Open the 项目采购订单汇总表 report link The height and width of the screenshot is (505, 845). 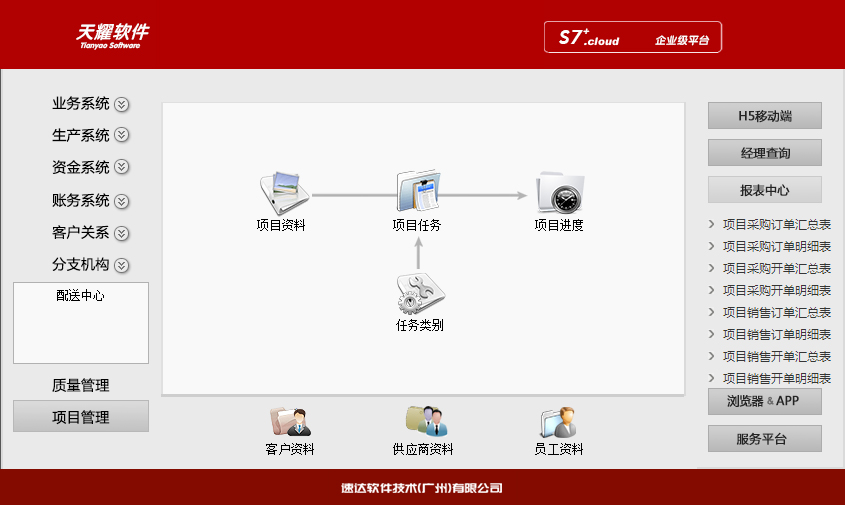[776, 225]
